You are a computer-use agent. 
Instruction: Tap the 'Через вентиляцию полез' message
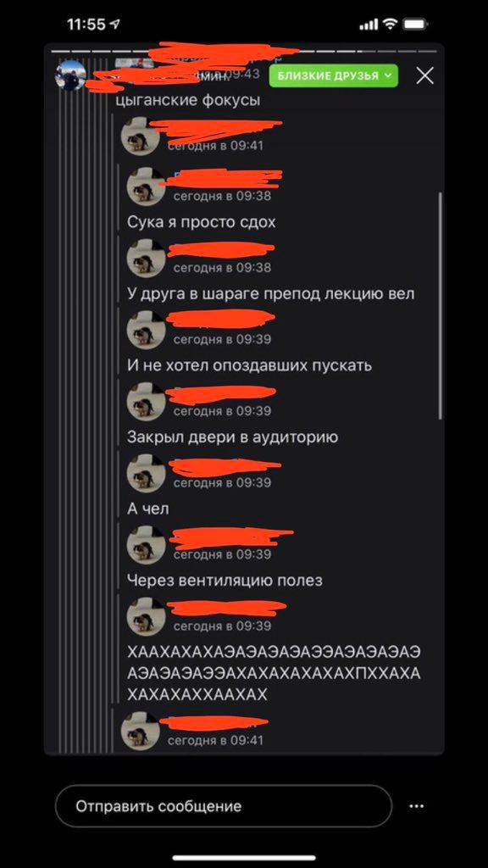click(225, 581)
